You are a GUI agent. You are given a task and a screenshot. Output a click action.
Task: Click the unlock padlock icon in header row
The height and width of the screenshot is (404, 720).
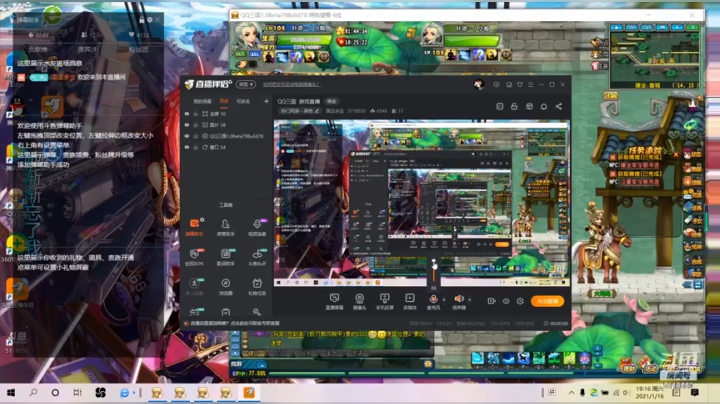tap(514, 107)
